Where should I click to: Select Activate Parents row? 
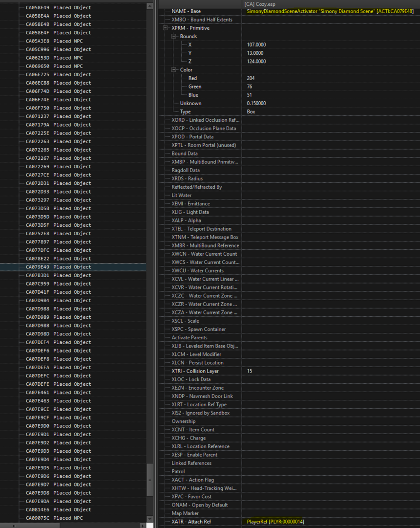pos(289,337)
